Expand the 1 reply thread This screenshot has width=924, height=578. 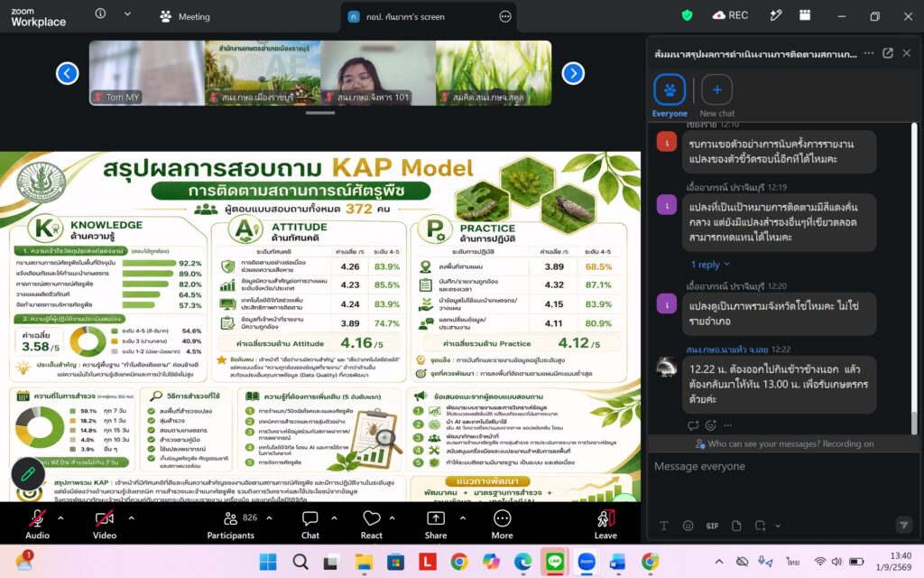pos(709,265)
